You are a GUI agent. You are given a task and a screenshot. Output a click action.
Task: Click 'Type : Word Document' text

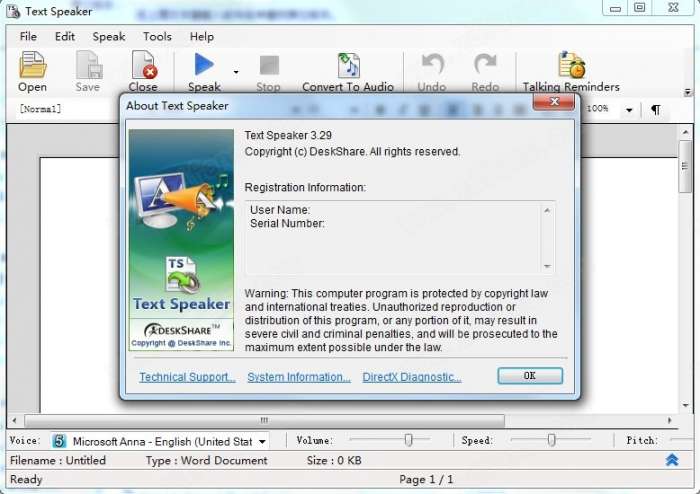click(x=207, y=460)
